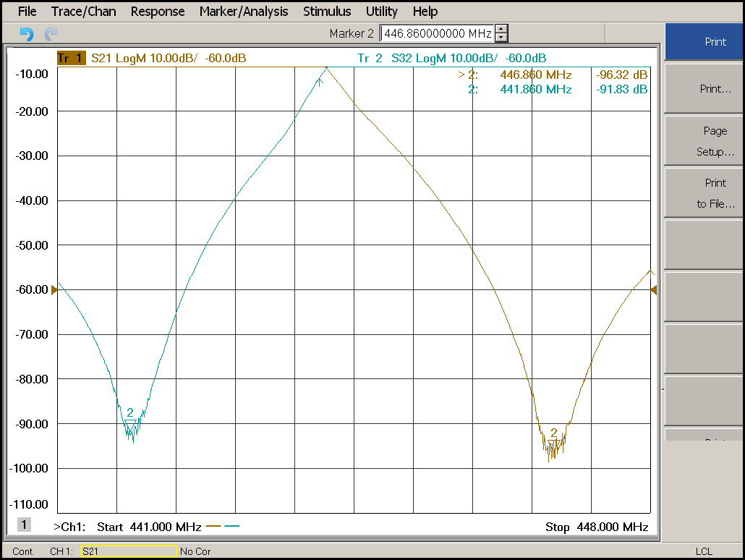745x560 pixels.
Task: Open the Marker/Analysis menu
Action: click(243, 12)
